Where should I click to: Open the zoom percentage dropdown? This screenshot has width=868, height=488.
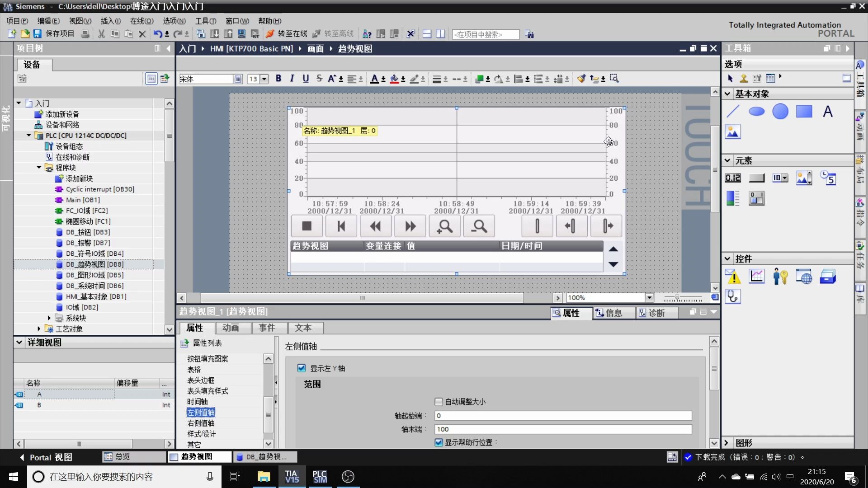(650, 297)
